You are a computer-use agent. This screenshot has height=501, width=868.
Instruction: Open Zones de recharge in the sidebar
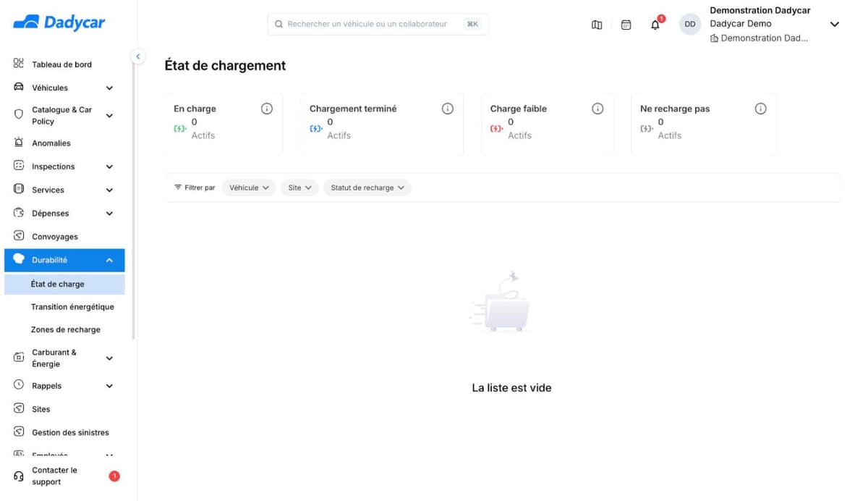point(64,329)
